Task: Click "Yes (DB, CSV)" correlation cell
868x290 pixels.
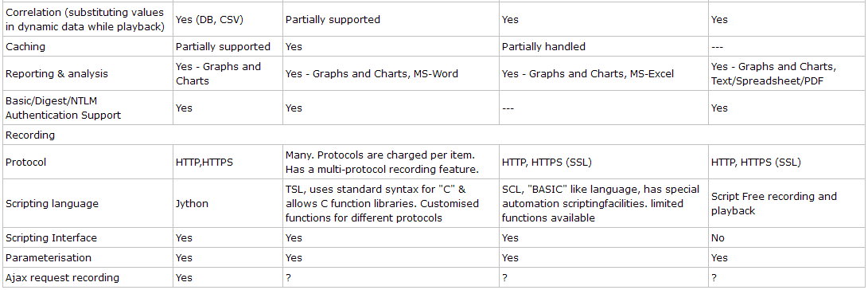Action: coord(208,19)
